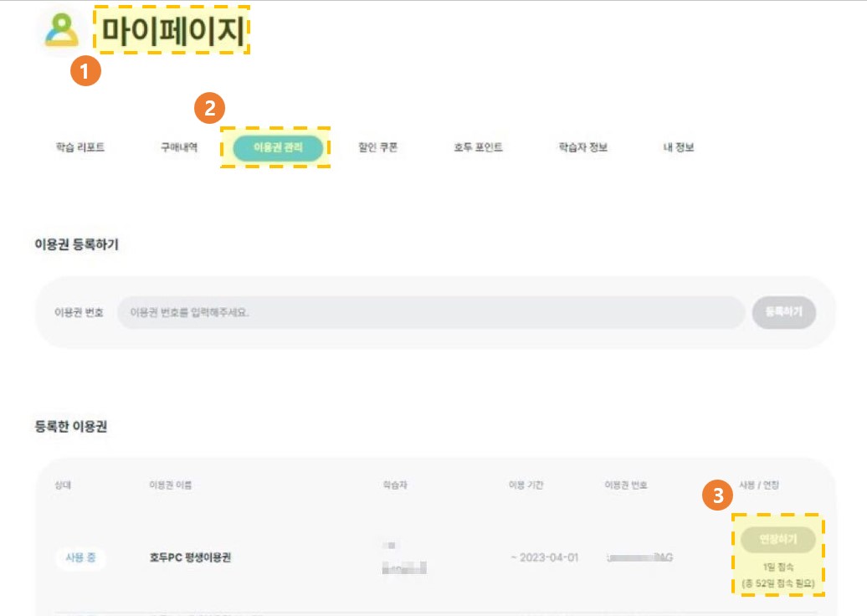Select the 호두PC 평생이용권 pass name
867x616 pixels.
190,557
